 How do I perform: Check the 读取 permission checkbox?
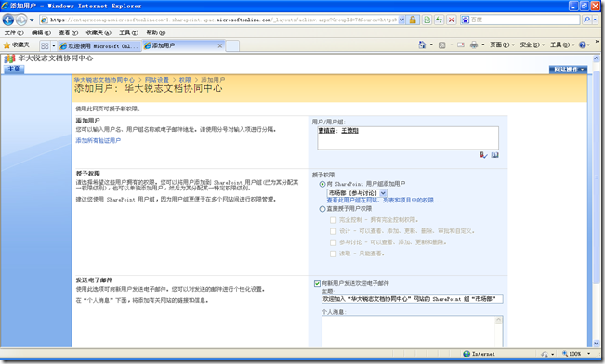point(333,253)
